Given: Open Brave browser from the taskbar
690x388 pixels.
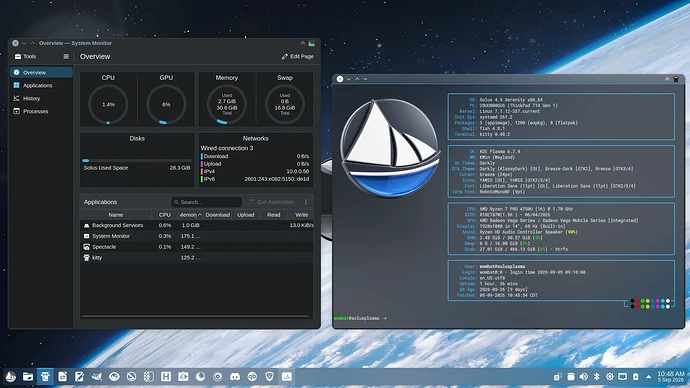Looking at the screenshot, I should (269, 377).
